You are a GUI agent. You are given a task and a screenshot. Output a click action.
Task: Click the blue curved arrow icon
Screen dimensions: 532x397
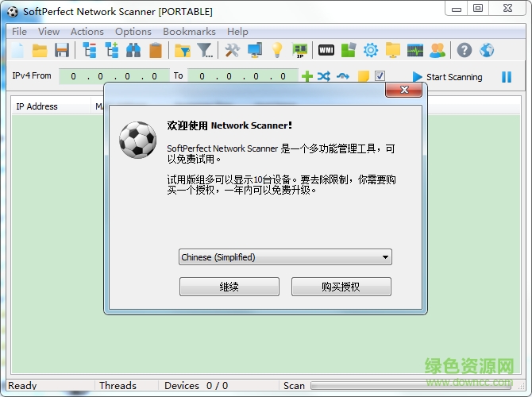(x=343, y=76)
